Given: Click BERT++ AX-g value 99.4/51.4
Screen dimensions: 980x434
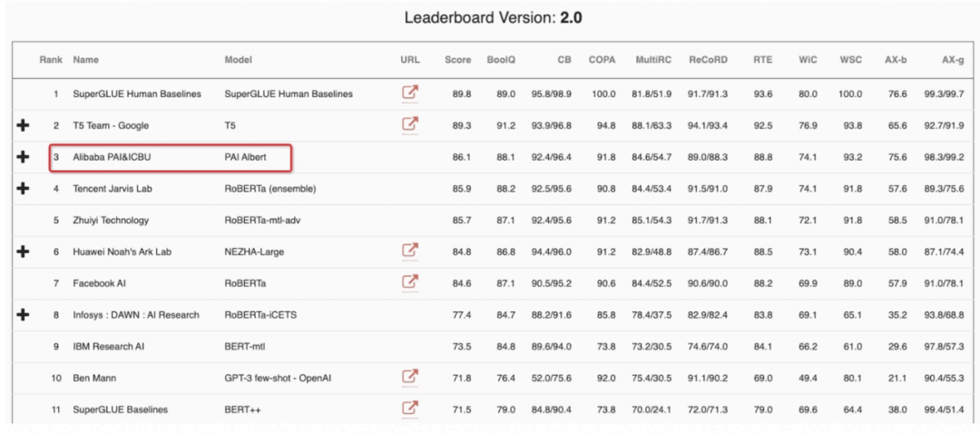Looking at the screenshot, I should (x=944, y=409).
